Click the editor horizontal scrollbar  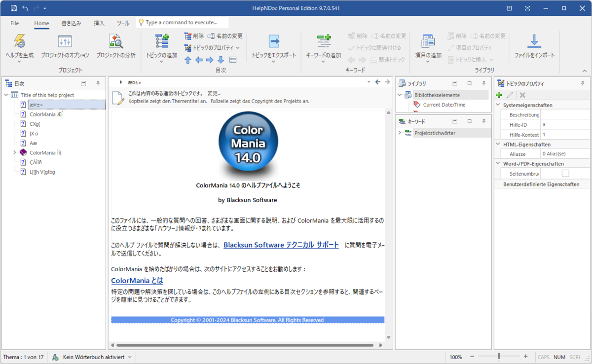pos(245,345)
